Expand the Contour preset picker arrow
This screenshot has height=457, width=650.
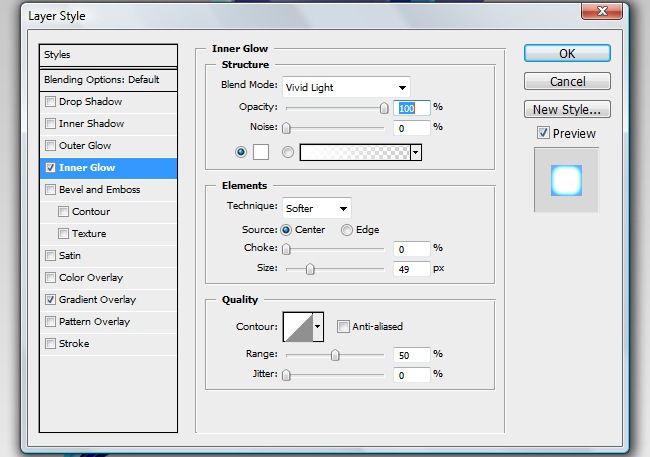[319, 326]
